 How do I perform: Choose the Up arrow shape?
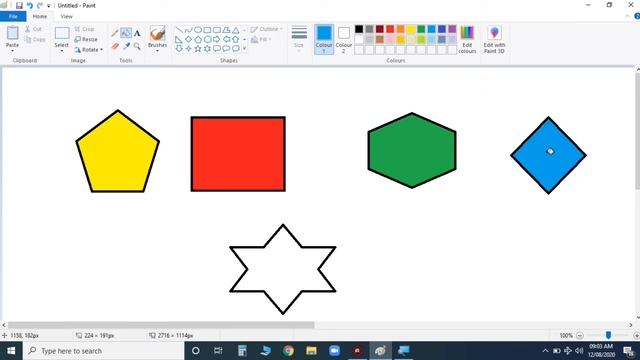coord(236,40)
